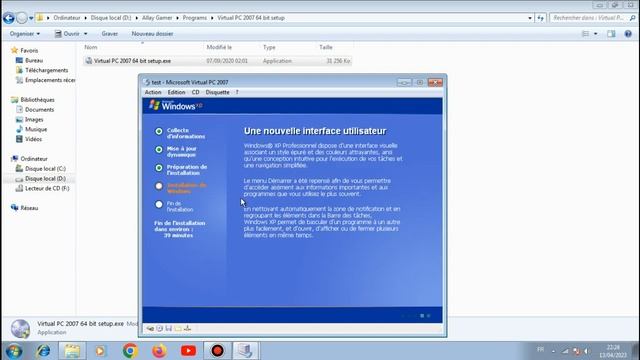Click the Ouvrir button in Explorer toolbar
Image resolution: width=640 pixels, height=360 pixels.
point(68,34)
